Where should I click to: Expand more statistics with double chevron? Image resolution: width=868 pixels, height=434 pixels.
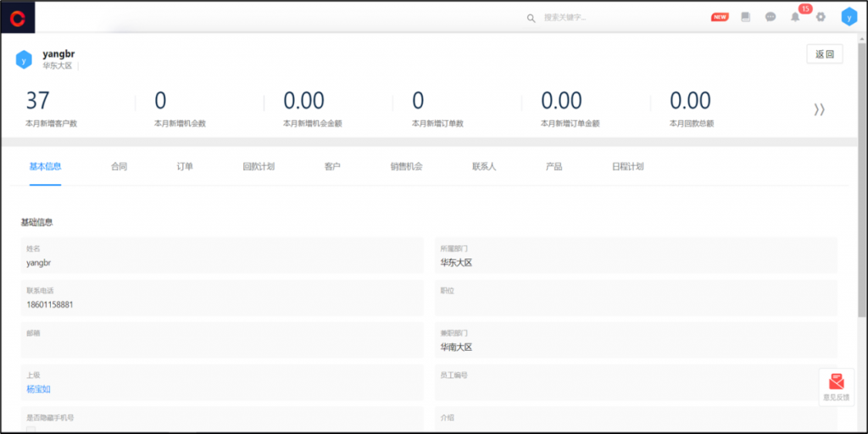coord(820,109)
